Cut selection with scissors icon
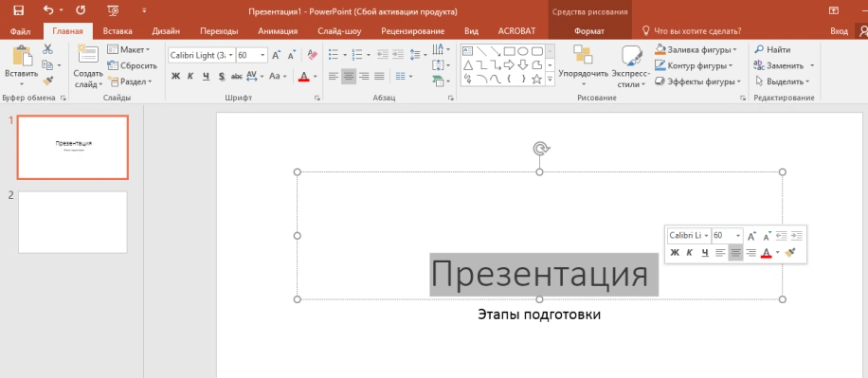Viewport: 868px width, 378px height. (x=47, y=49)
